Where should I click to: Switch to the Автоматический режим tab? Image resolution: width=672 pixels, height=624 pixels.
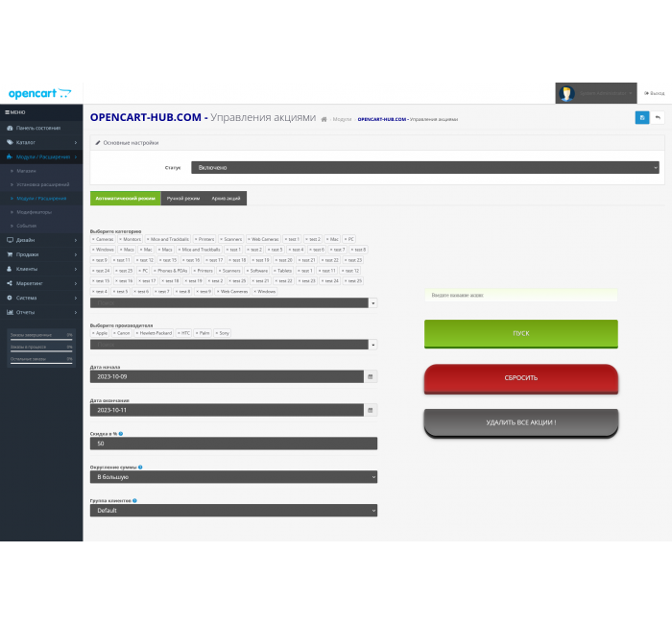pyautogui.click(x=125, y=199)
